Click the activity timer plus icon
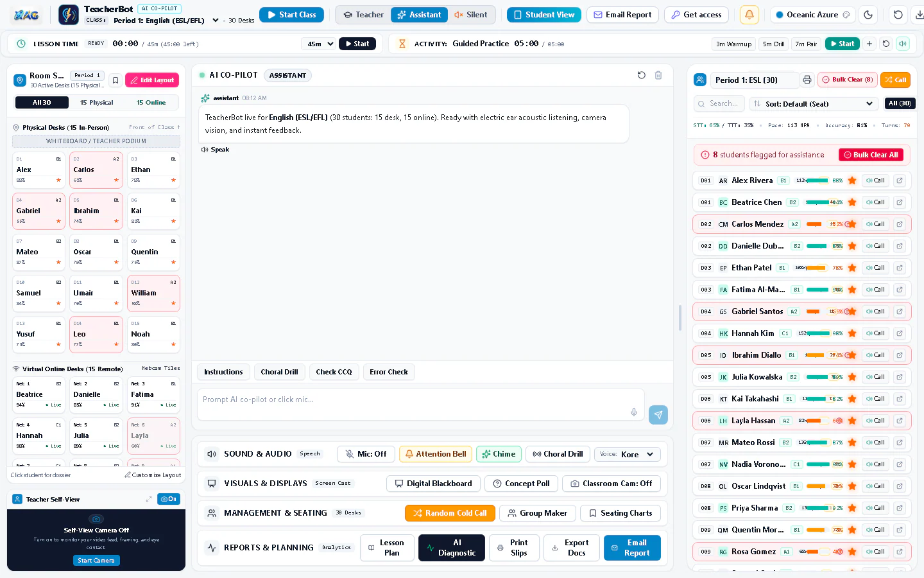The width and height of the screenshot is (924, 578). pyautogui.click(x=869, y=44)
